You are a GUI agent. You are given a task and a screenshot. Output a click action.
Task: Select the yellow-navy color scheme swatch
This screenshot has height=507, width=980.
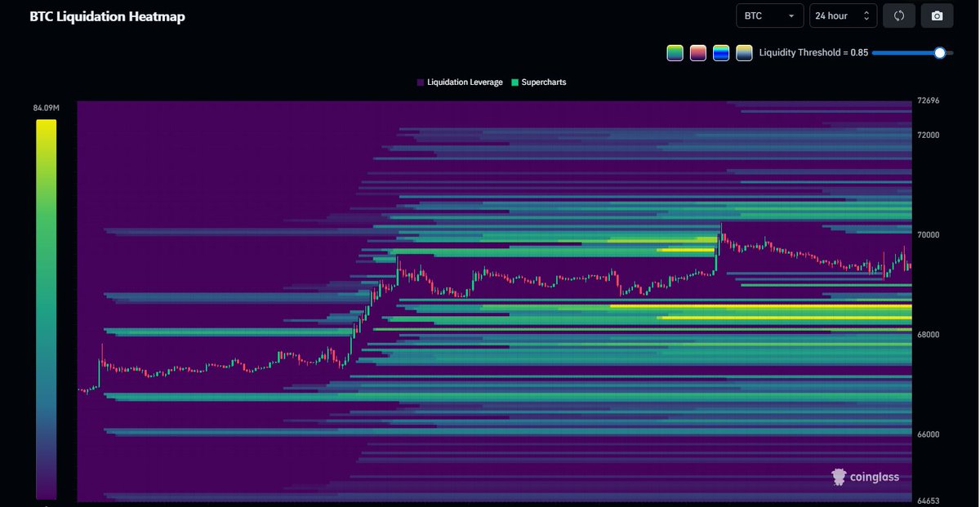(743, 53)
